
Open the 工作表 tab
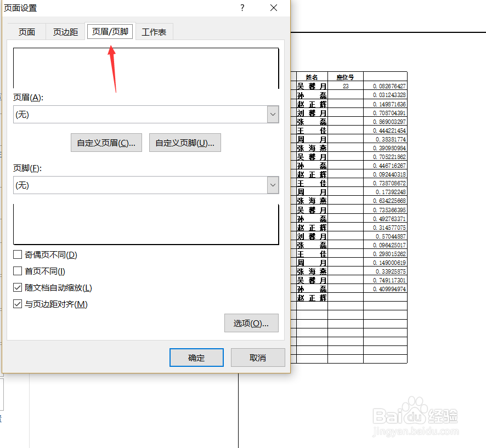pos(154,31)
